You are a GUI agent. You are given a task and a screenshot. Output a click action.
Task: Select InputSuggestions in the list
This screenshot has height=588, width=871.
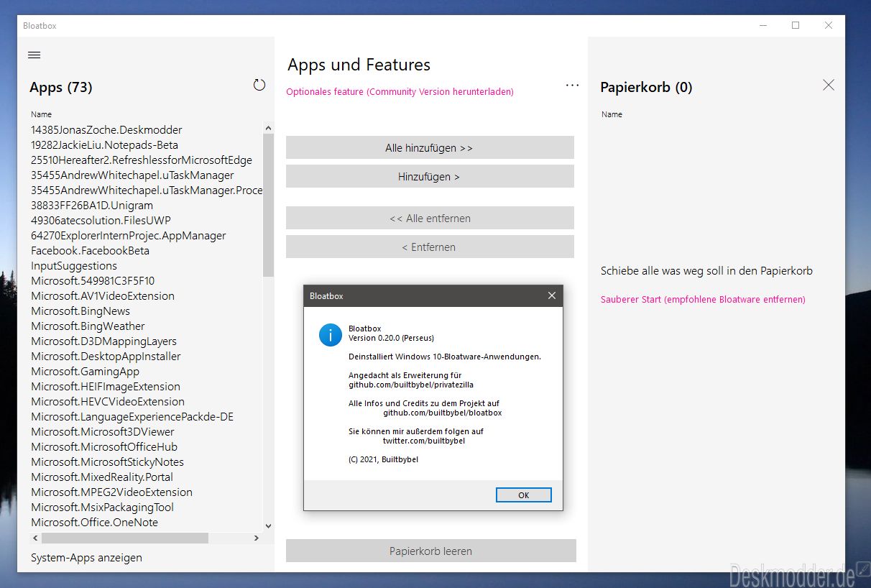coord(74,266)
